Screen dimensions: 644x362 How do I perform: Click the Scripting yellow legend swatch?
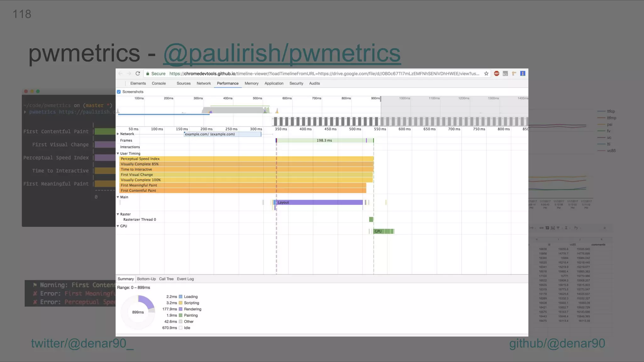181,303
